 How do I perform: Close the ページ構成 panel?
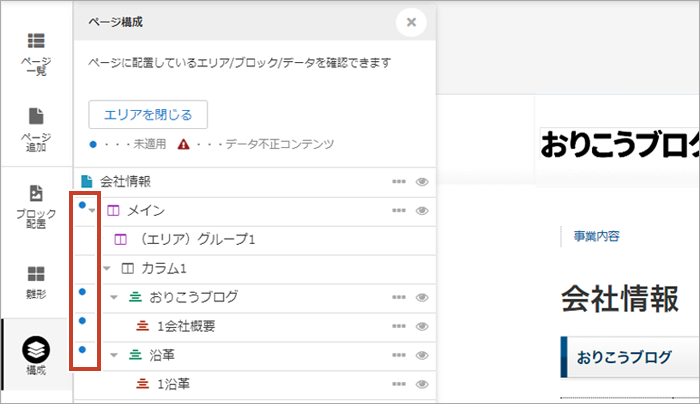[x=410, y=21]
